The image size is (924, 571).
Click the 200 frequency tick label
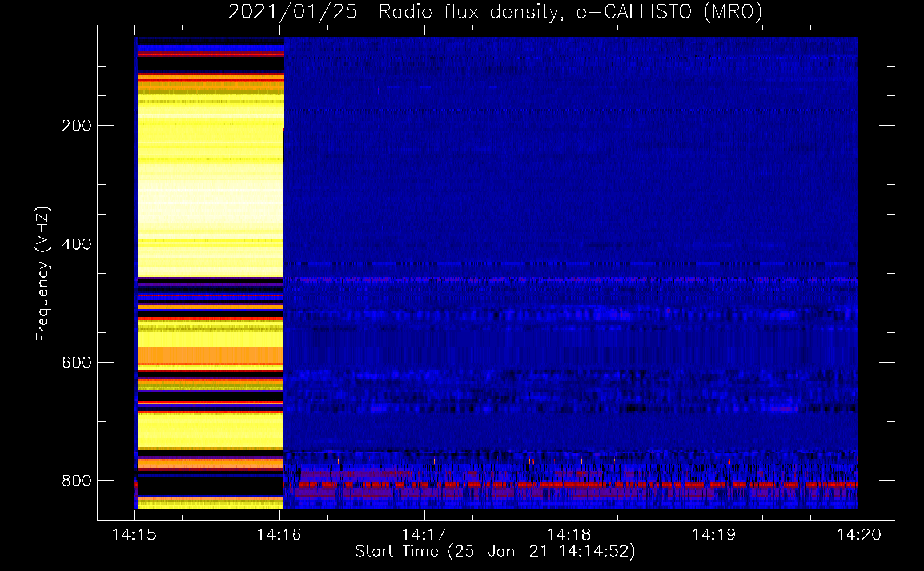click(x=77, y=126)
